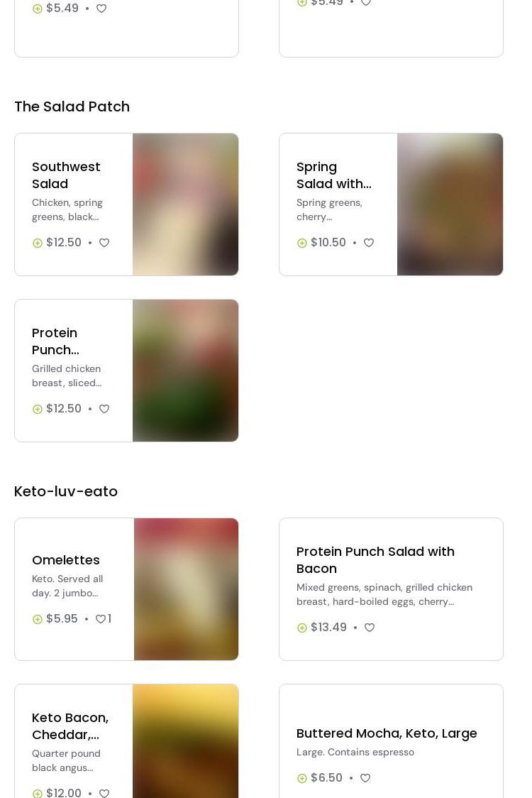Toggle heart on Spring Salad item
Viewport: 532px width, 798px height.
click(x=369, y=243)
